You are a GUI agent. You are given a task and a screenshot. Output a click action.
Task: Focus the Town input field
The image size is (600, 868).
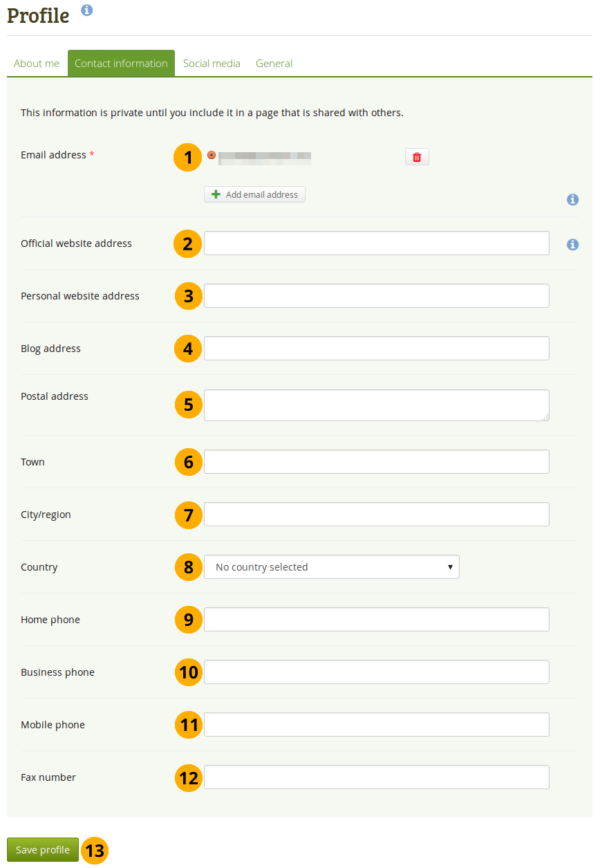pyautogui.click(x=376, y=462)
